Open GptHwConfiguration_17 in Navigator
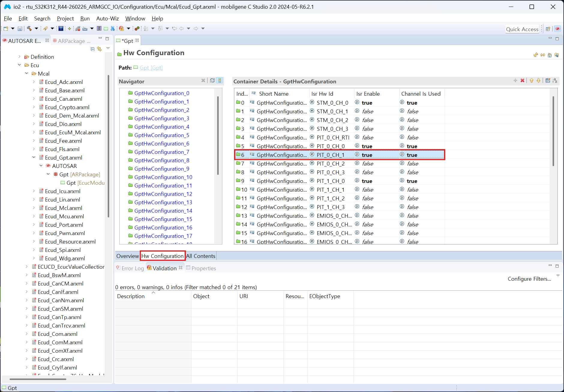 click(163, 236)
